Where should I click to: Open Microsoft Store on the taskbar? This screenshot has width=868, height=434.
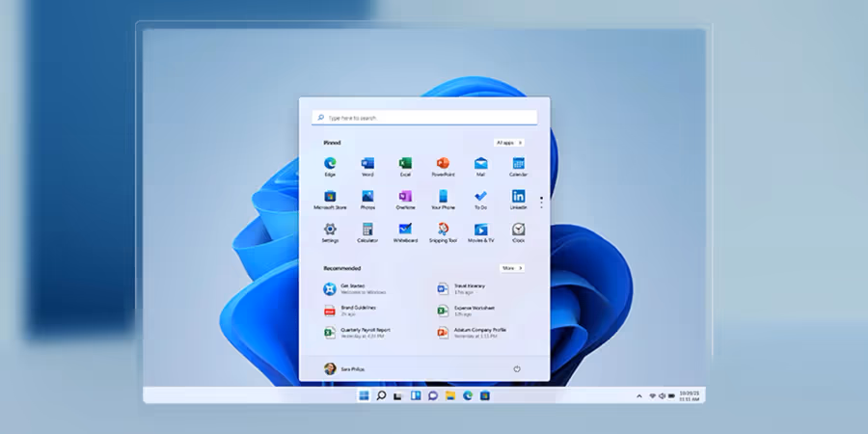tap(485, 395)
